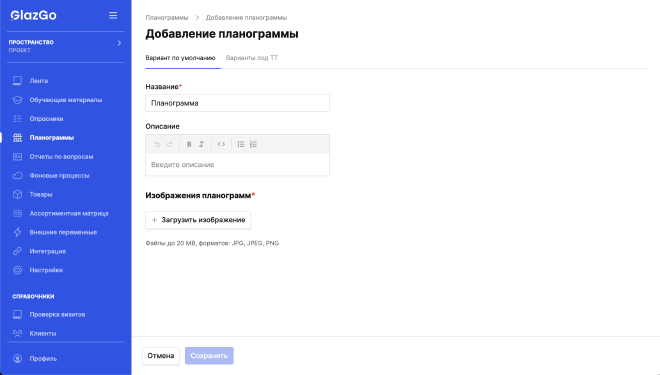Click the Внешние переменные lightning icon
Viewport: 660px width, 375px height.
(17, 232)
